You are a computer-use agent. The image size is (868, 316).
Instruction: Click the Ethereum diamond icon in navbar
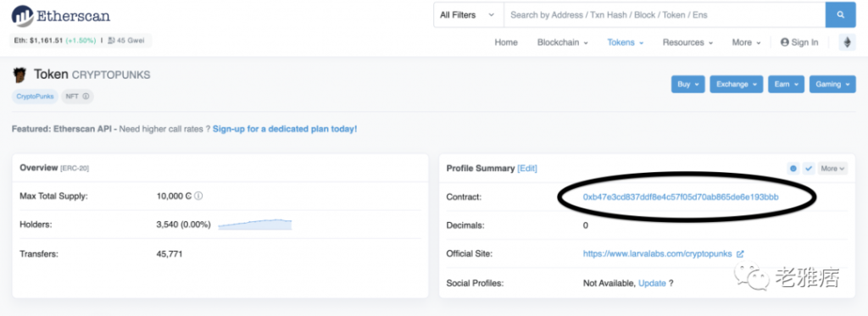tap(847, 42)
